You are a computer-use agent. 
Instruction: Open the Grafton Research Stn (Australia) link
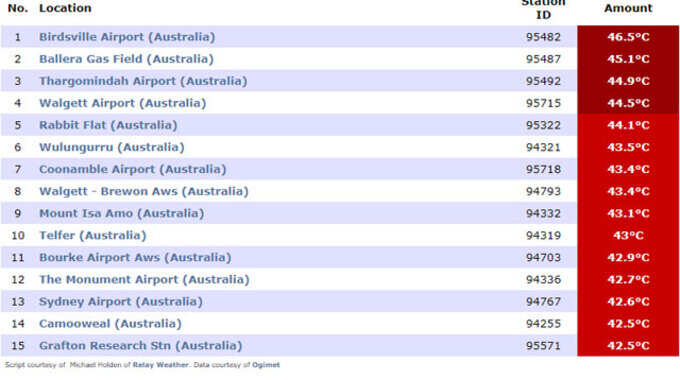[x=141, y=346]
